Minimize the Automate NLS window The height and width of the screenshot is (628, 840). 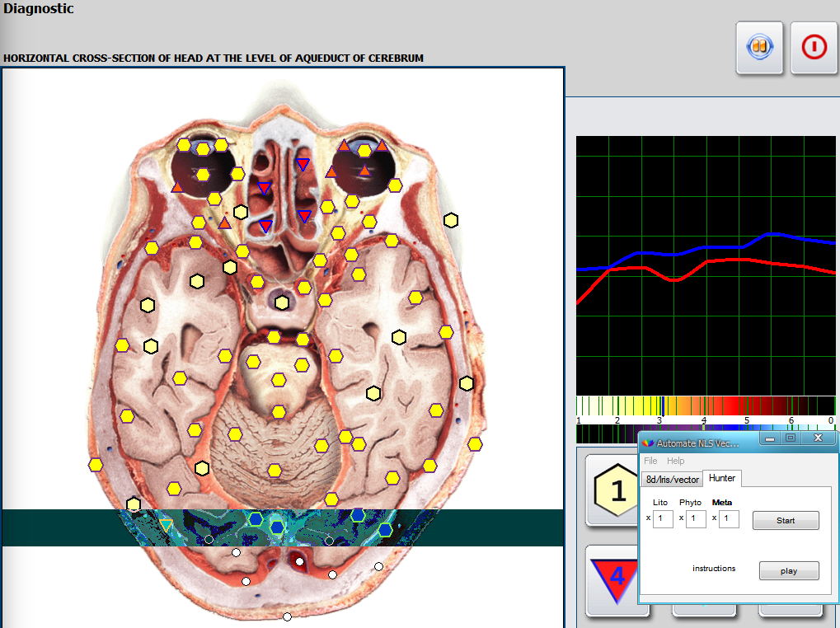pos(771,438)
